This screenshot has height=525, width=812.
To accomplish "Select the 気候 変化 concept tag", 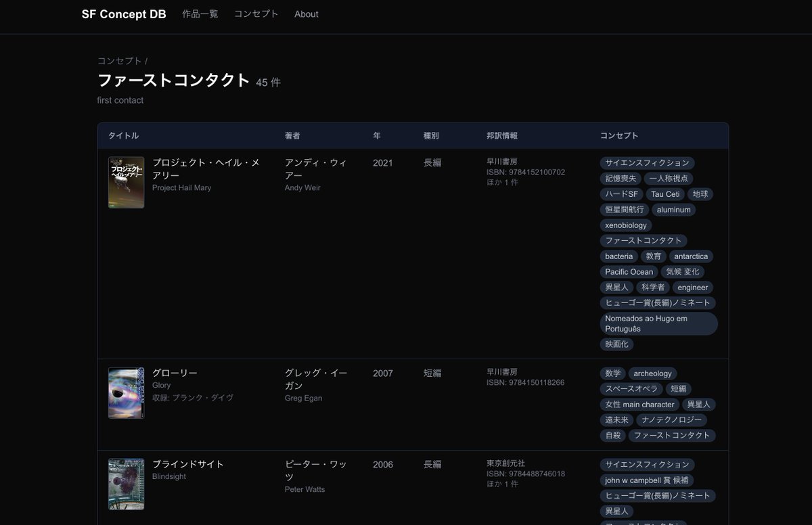I will click(x=683, y=272).
